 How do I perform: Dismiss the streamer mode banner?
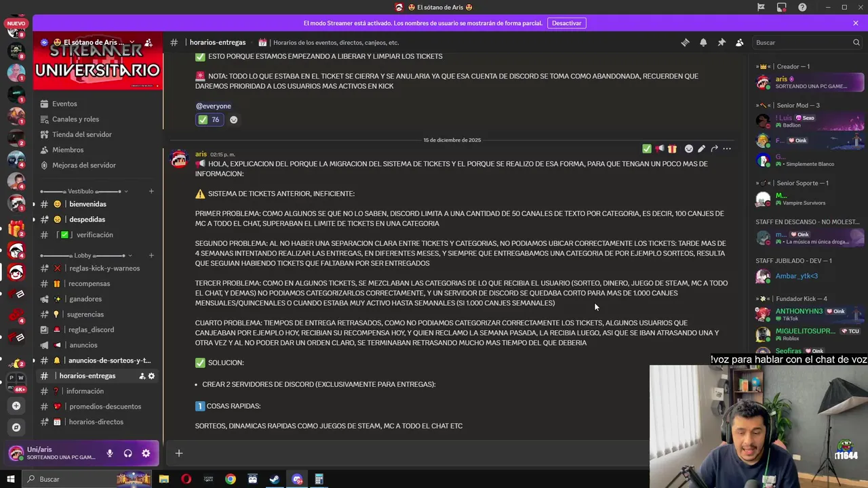point(856,23)
